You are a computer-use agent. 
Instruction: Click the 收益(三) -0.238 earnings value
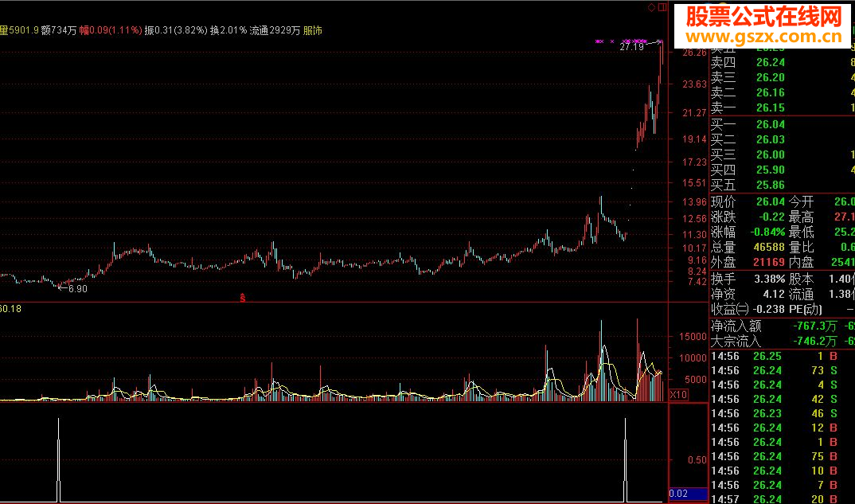(768, 309)
